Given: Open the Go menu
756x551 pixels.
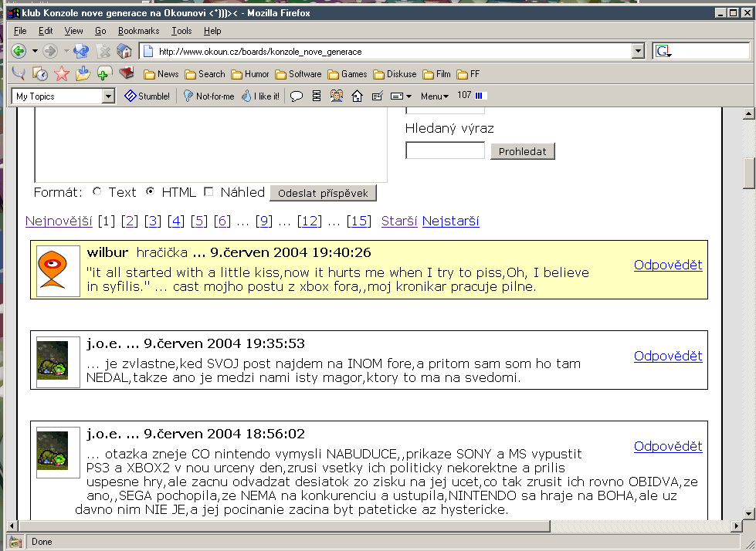Looking at the screenshot, I should tap(100, 31).
